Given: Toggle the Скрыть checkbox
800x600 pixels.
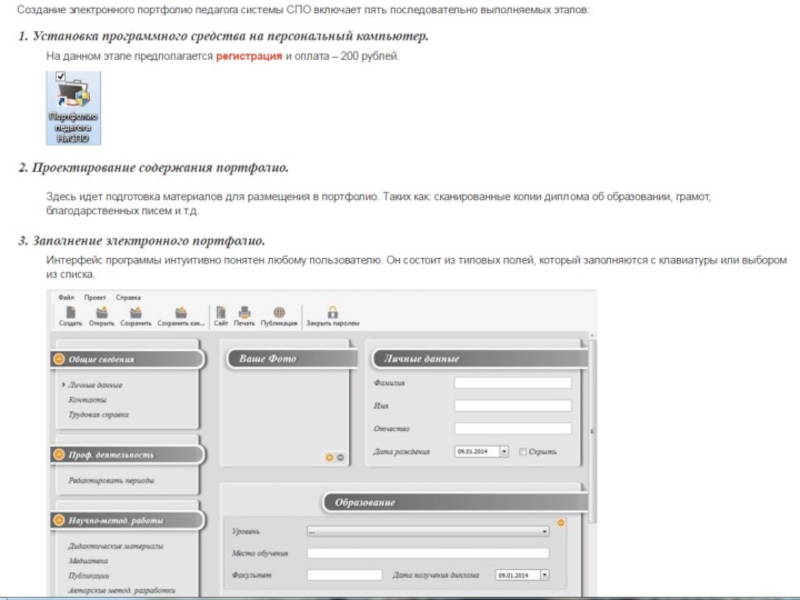Looking at the screenshot, I should [522, 452].
